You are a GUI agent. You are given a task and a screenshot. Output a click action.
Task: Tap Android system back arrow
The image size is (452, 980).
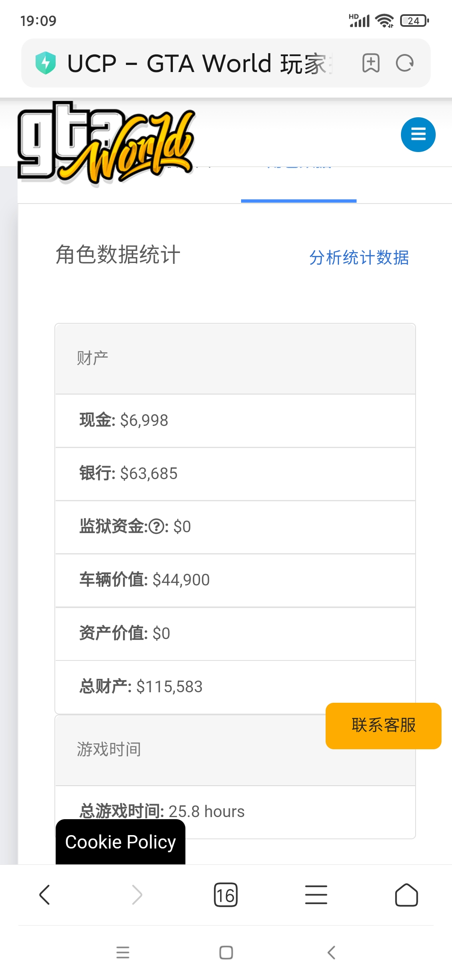pos(331,952)
